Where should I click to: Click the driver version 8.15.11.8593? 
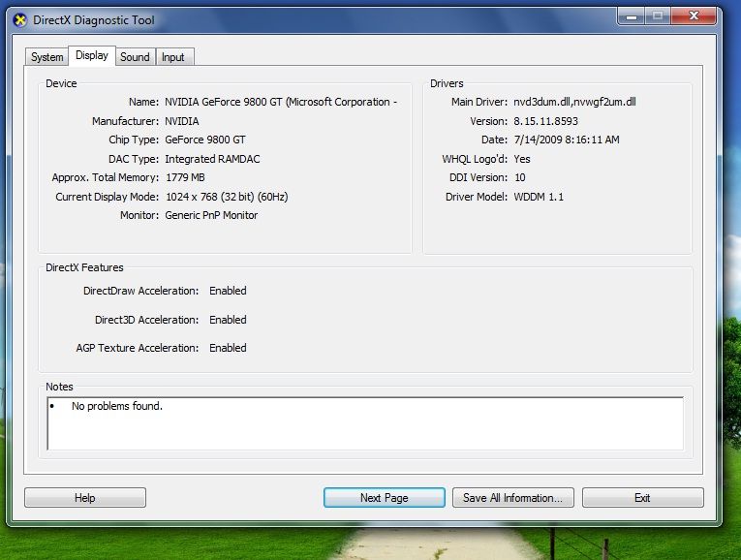(546, 121)
